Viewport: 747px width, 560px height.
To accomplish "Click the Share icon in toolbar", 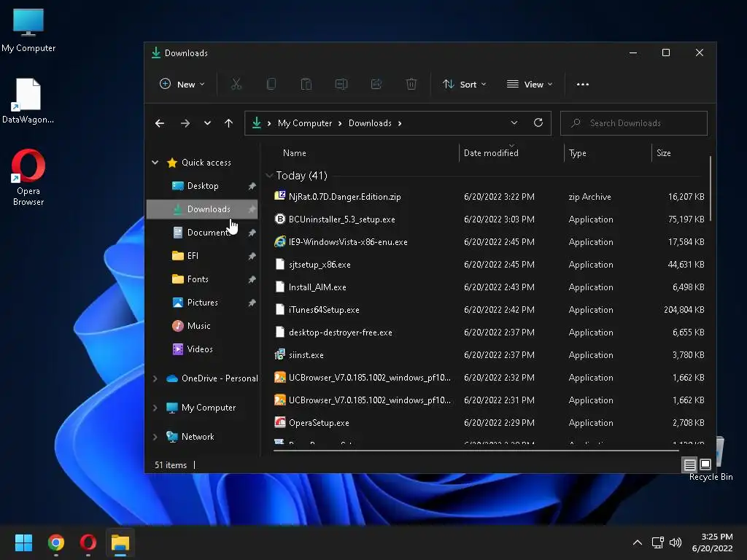I will (376, 85).
